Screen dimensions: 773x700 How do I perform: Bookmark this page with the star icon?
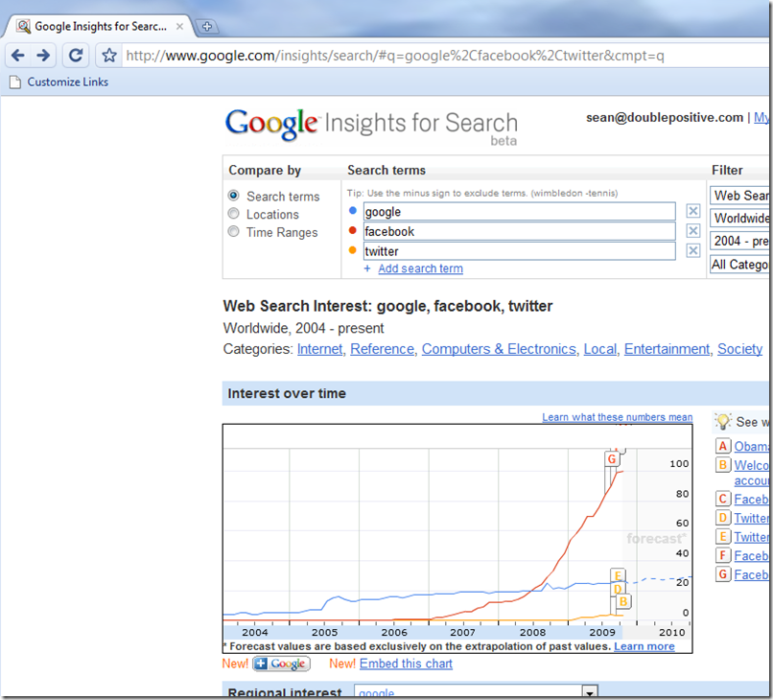click(109, 56)
